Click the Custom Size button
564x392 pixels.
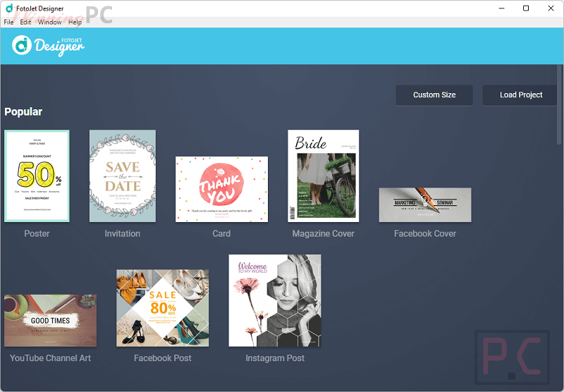[x=434, y=95]
